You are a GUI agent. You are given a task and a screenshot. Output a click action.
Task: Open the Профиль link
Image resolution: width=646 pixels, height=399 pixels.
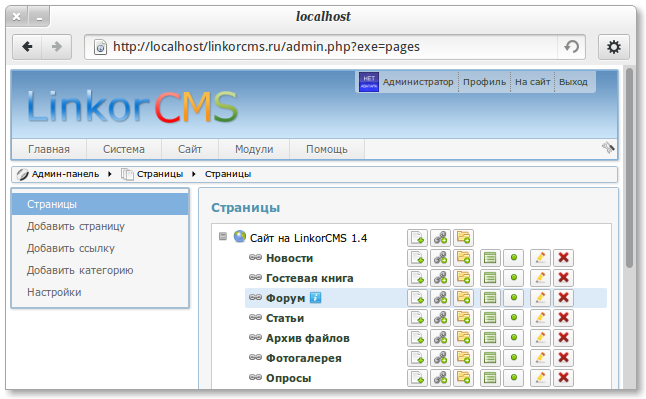click(484, 82)
